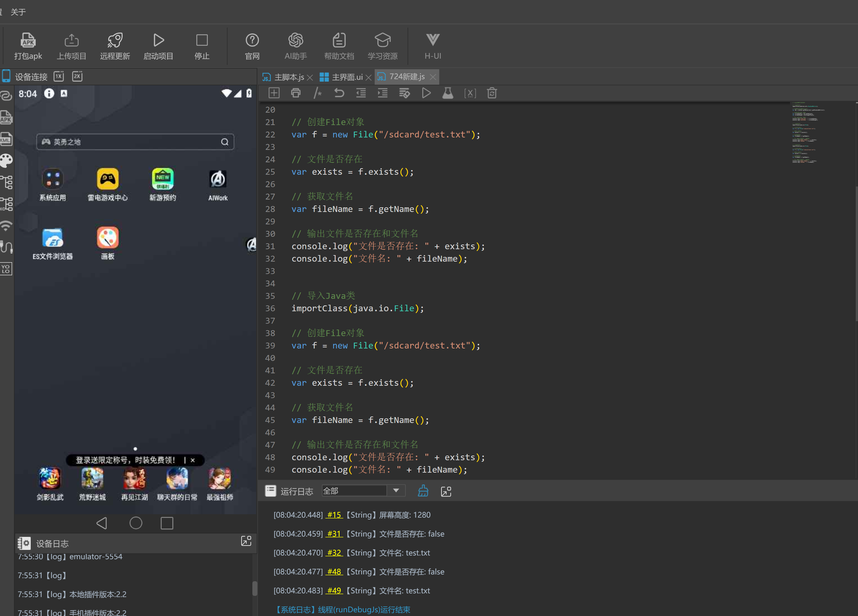Open 远程更新 remote update rocket icon
Image resolution: width=858 pixels, height=616 pixels.
[x=115, y=46]
